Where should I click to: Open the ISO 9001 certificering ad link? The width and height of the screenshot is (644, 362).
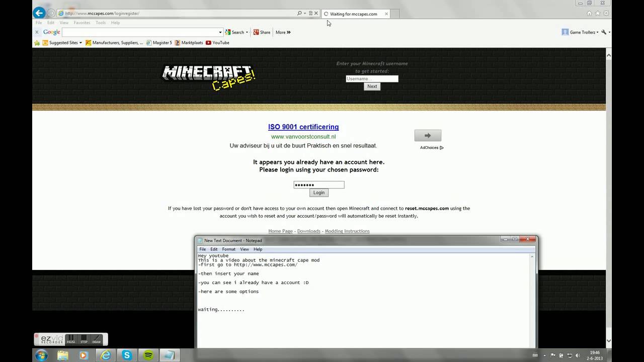tap(303, 127)
